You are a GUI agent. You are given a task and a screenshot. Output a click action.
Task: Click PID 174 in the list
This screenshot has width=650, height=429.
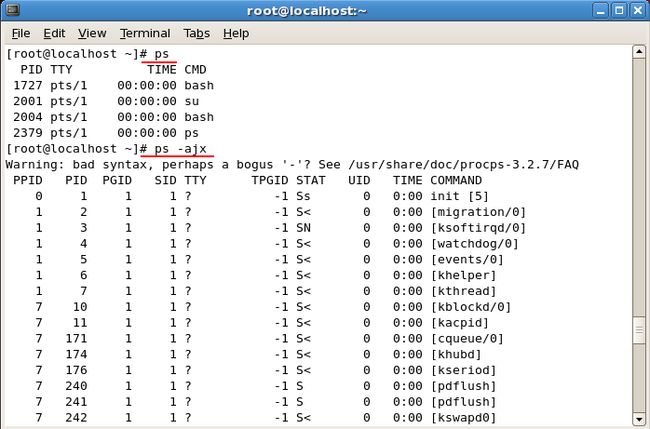coord(76,354)
